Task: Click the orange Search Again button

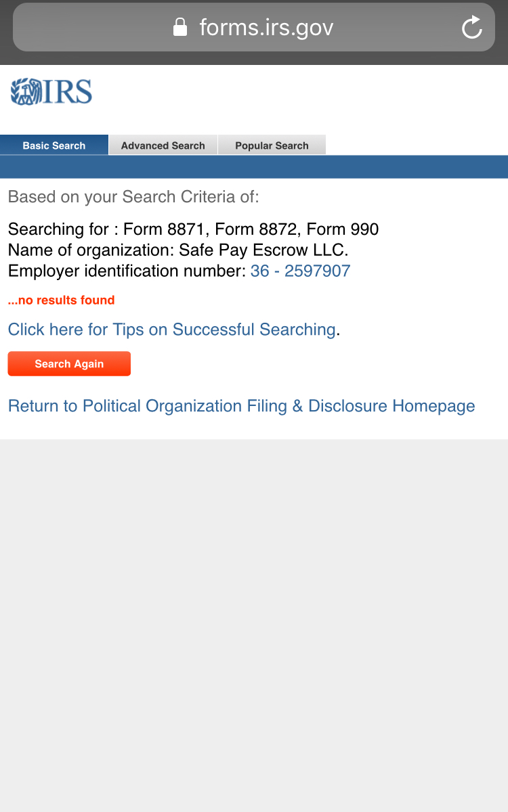Action: tap(69, 363)
